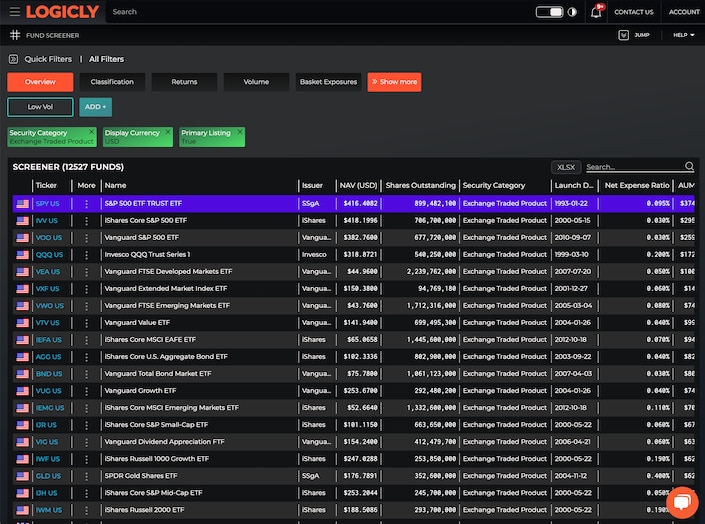Viewport: 705px width, 524px height.
Task: Select the Basket Exposures column set
Action: pyautogui.click(x=328, y=82)
